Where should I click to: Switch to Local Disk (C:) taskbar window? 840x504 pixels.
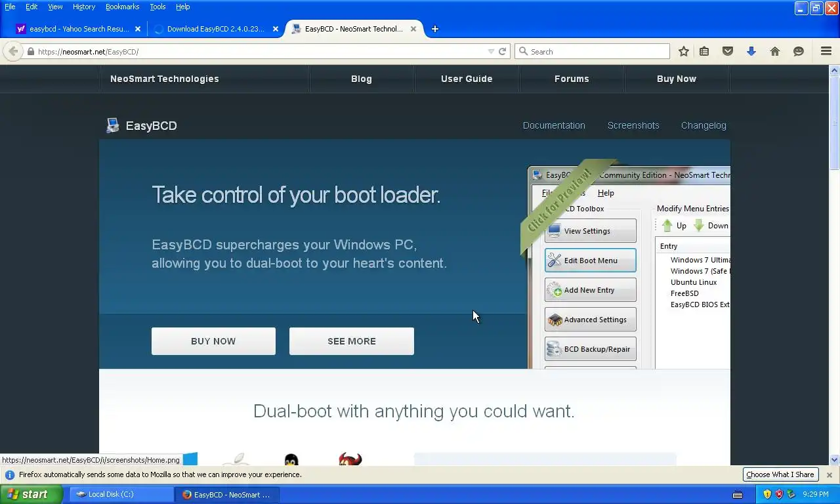121,494
